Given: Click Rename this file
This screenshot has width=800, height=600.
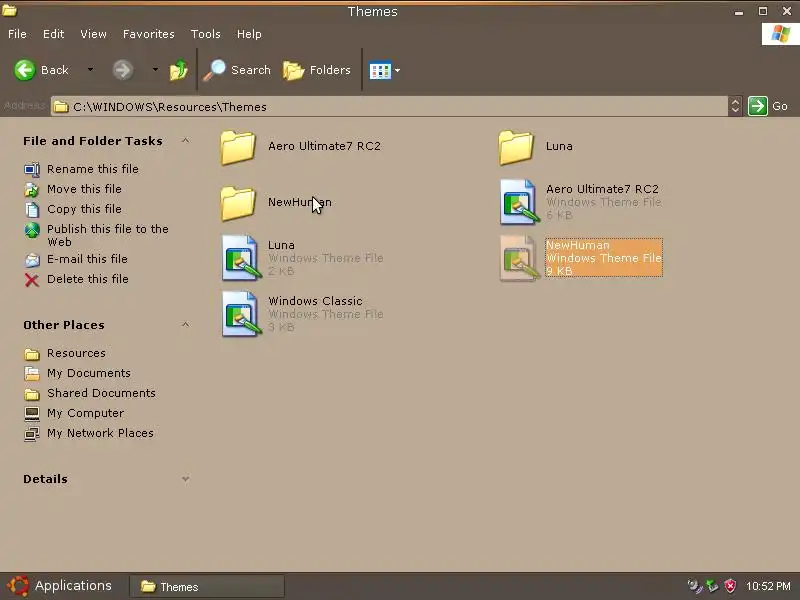Looking at the screenshot, I should 93,169.
